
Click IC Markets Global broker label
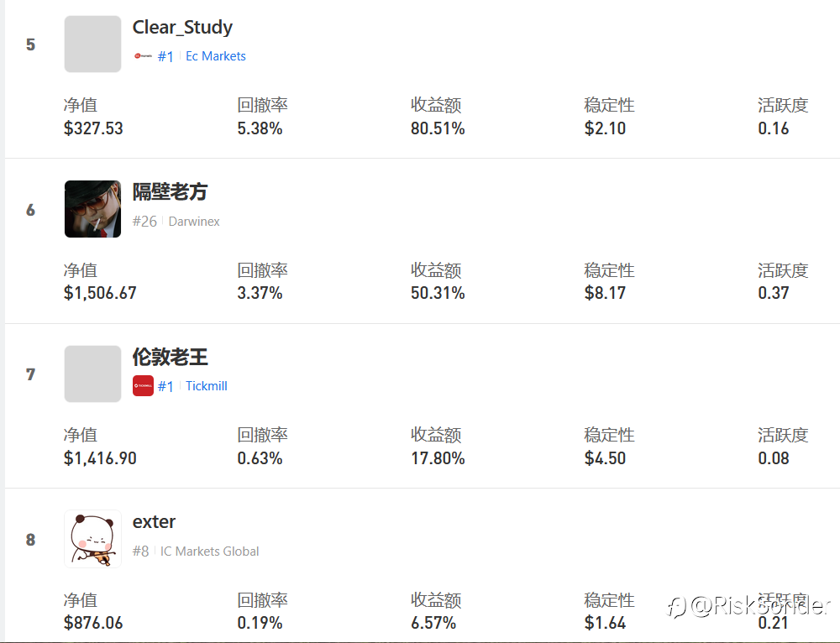[x=209, y=551]
